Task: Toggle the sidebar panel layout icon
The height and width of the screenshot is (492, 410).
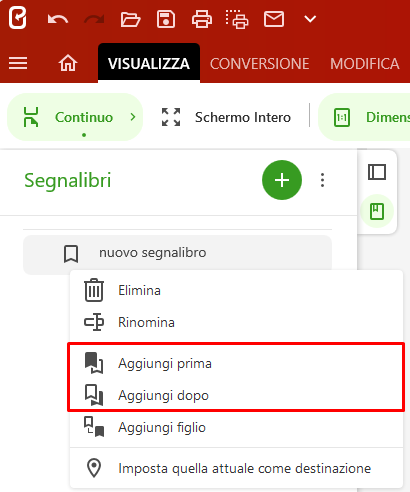Action: coord(377,172)
